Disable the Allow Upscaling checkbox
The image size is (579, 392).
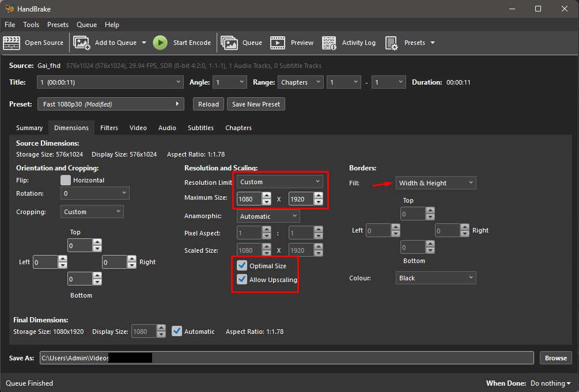tap(242, 280)
